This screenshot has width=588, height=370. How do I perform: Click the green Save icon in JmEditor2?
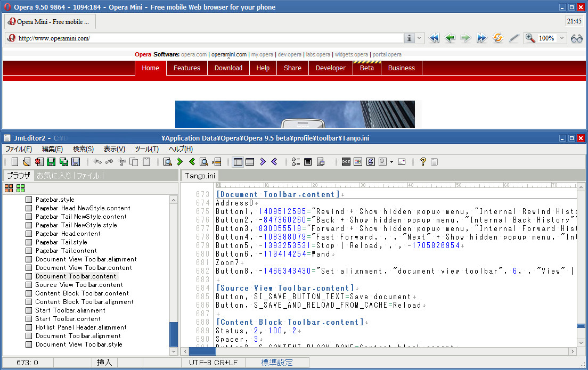[51, 161]
